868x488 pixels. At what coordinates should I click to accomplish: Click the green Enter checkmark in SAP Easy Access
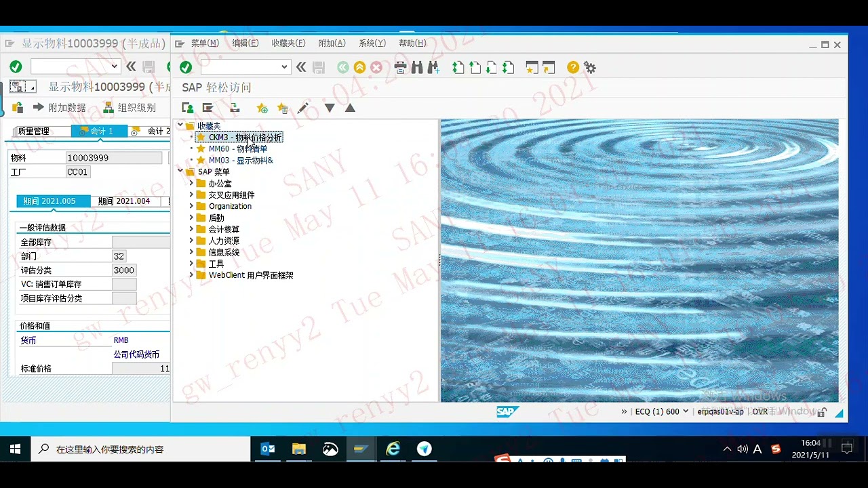186,67
